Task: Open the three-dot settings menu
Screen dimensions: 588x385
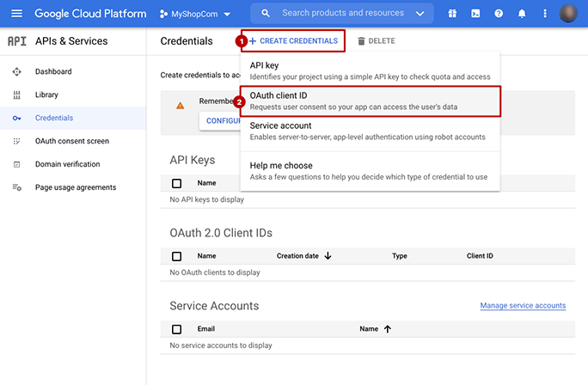Action: pyautogui.click(x=545, y=14)
